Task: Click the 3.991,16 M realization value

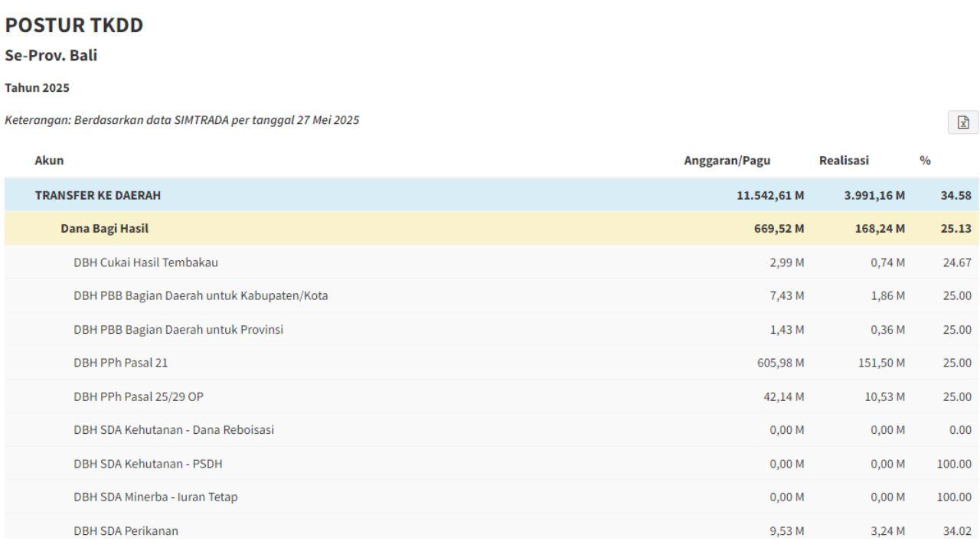Action: 874,195
